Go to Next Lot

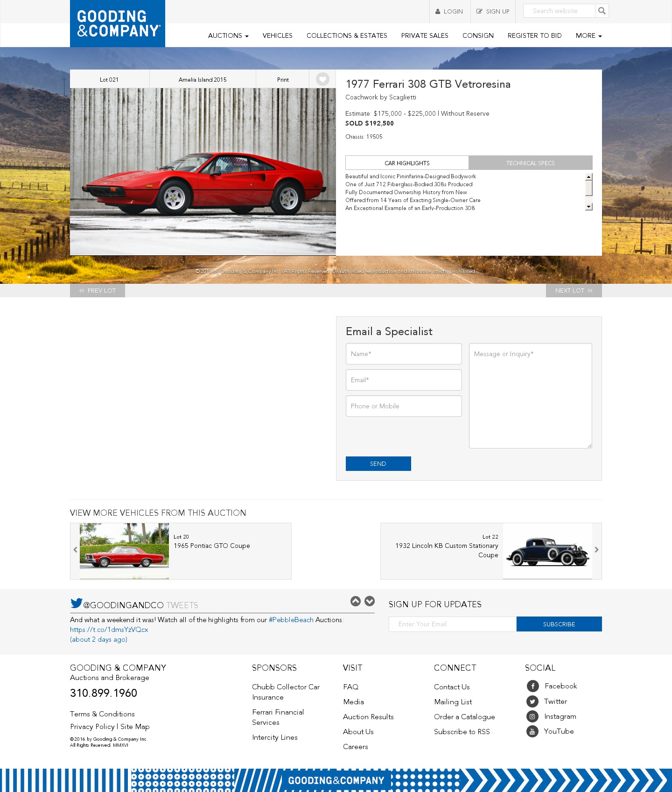click(574, 290)
